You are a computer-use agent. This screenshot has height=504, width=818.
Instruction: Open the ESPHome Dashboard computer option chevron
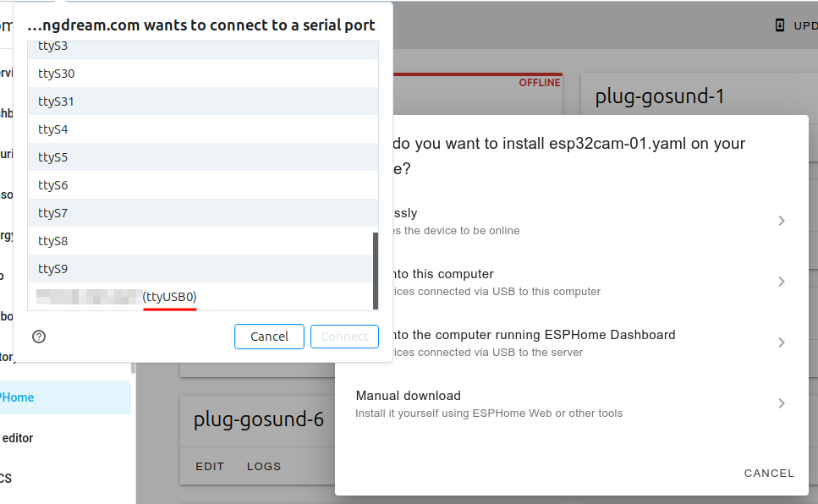(781, 342)
